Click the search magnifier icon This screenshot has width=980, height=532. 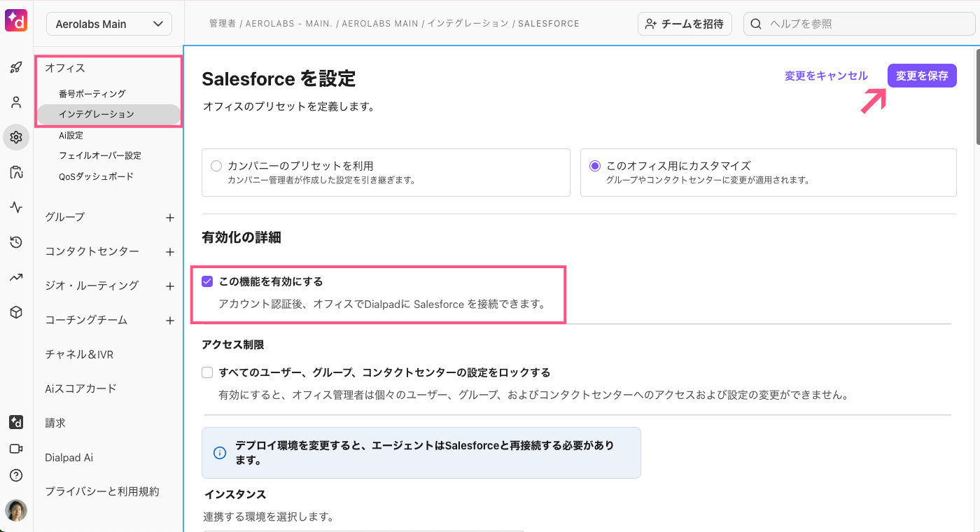pos(756,24)
